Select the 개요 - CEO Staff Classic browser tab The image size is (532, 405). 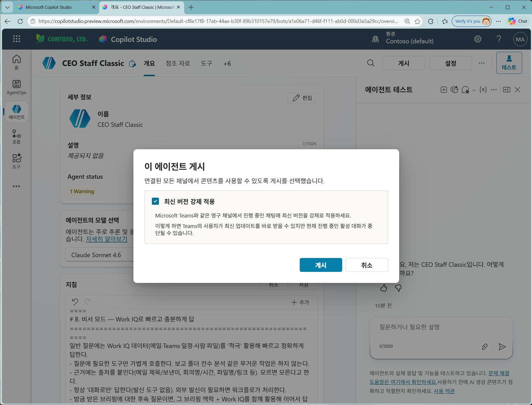(141, 7)
